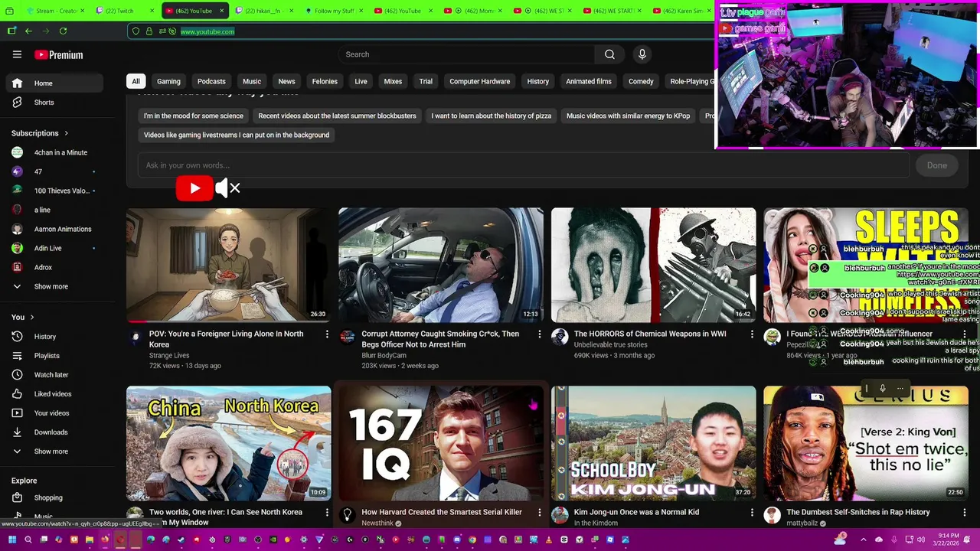The image size is (980, 551).
Task: Click the Done button
Action: coord(937,165)
